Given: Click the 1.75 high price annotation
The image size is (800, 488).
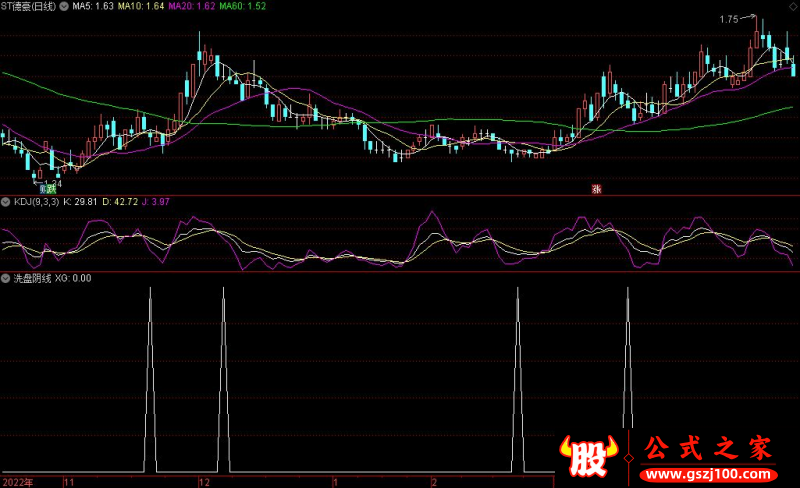Looking at the screenshot, I should 729,18.
